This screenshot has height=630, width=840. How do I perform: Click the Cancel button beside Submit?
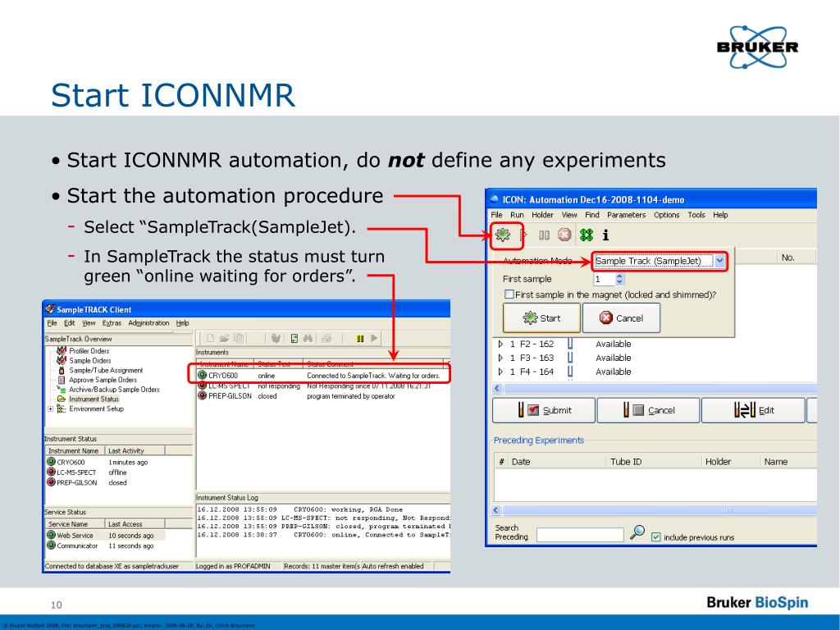click(648, 410)
